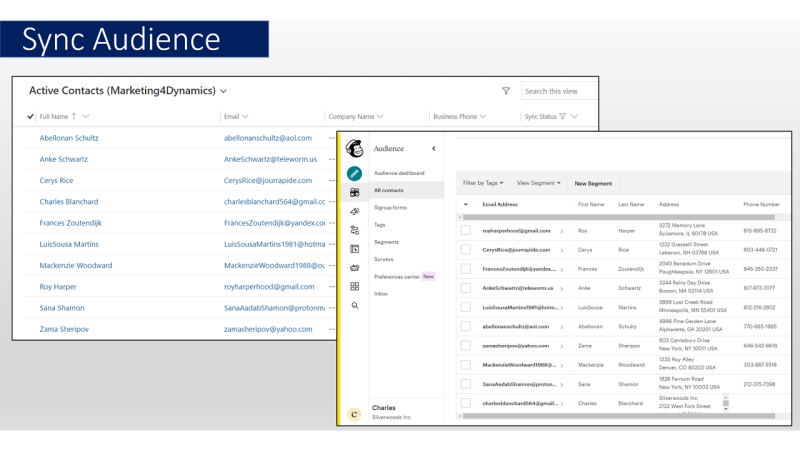Tick the checkbox for royharperhood@gmail.com
This screenshot has width=800, height=450.
(466, 231)
